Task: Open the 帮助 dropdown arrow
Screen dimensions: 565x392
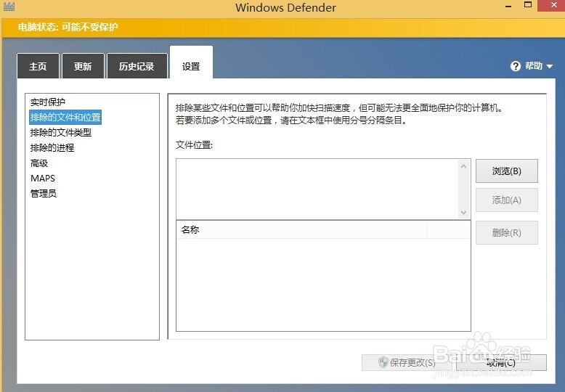Action: pyautogui.click(x=550, y=66)
